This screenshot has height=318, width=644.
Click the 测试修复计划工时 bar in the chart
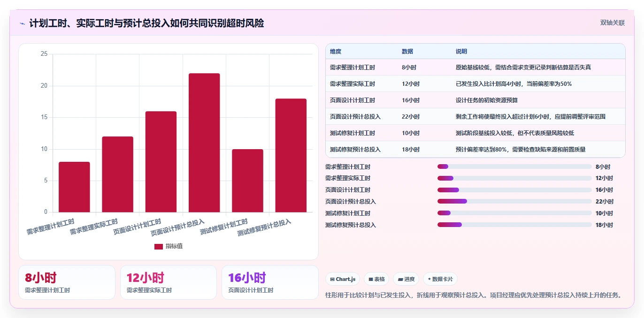247,181
